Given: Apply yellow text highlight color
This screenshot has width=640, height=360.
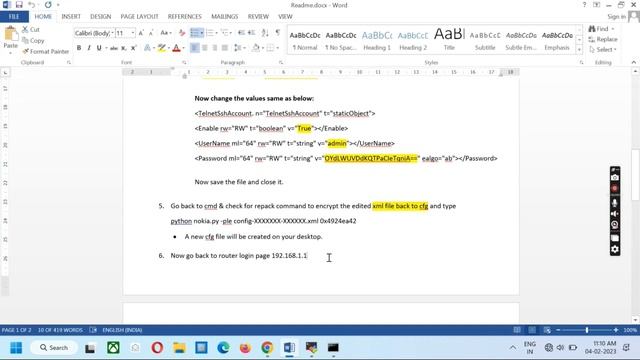Looking at the screenshot, I should [x=162, y=48].
